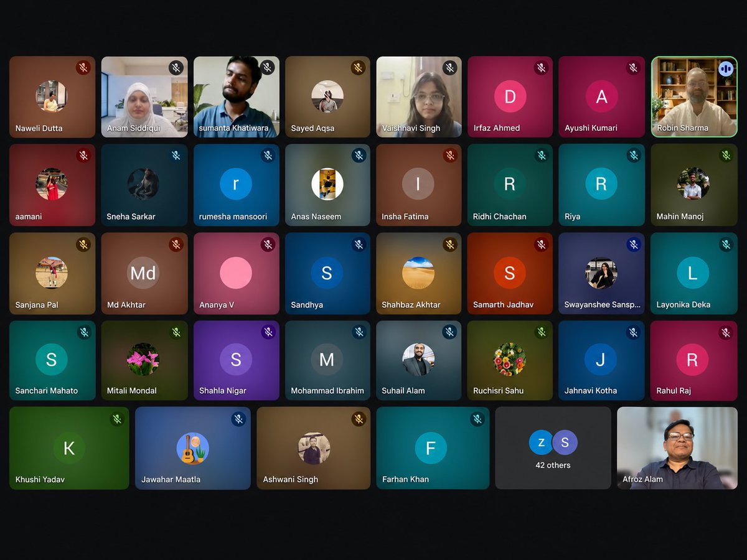The image size is (747, 560).
Task: Click muted mic icon on Rahul Raj tile
Action: click(726, 332)
